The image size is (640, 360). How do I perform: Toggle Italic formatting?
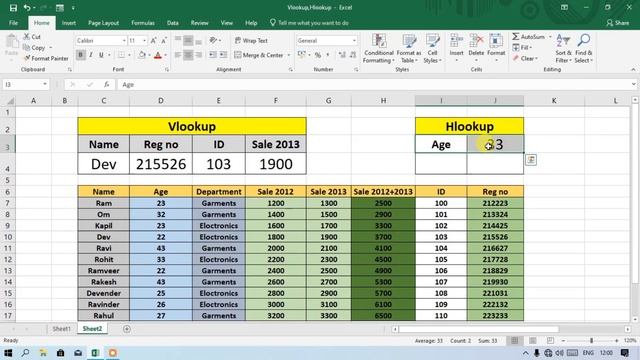coord(91,55)
